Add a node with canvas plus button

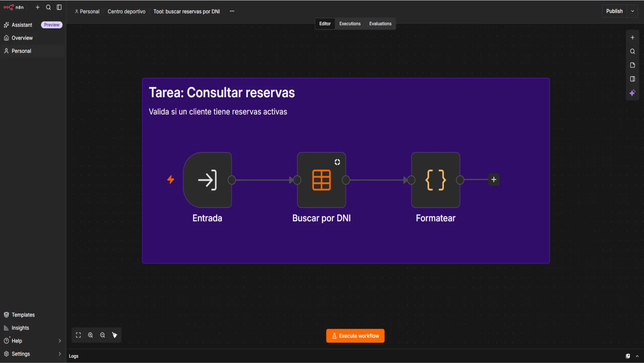(x=632, y=38)
